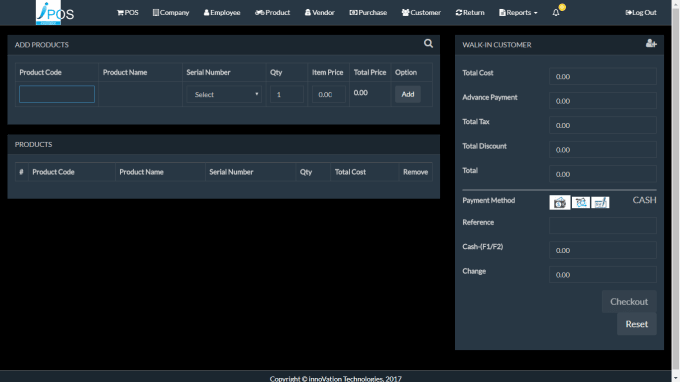Click the Qty input field
The width and height of the screenshot is (680, 382).
pos(287,94)
